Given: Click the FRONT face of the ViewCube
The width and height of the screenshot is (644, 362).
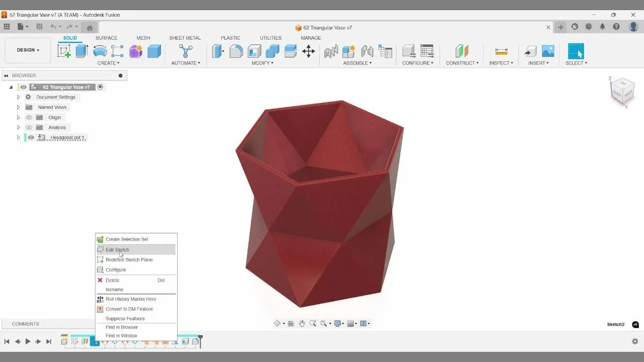Looking at the screenshot, I should pyautogui.click(x=618, y=95).
